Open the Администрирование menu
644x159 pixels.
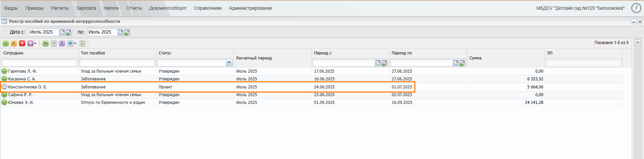[x=250, y=8]
